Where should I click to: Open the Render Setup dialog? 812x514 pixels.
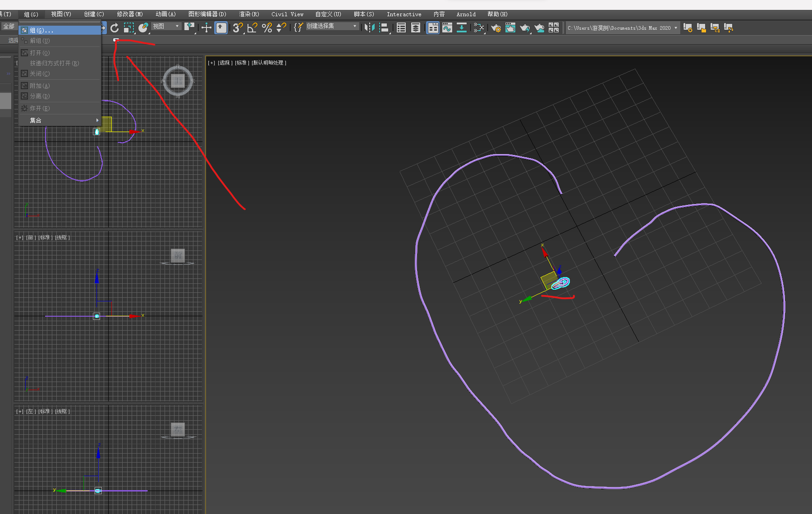point(496,28)
